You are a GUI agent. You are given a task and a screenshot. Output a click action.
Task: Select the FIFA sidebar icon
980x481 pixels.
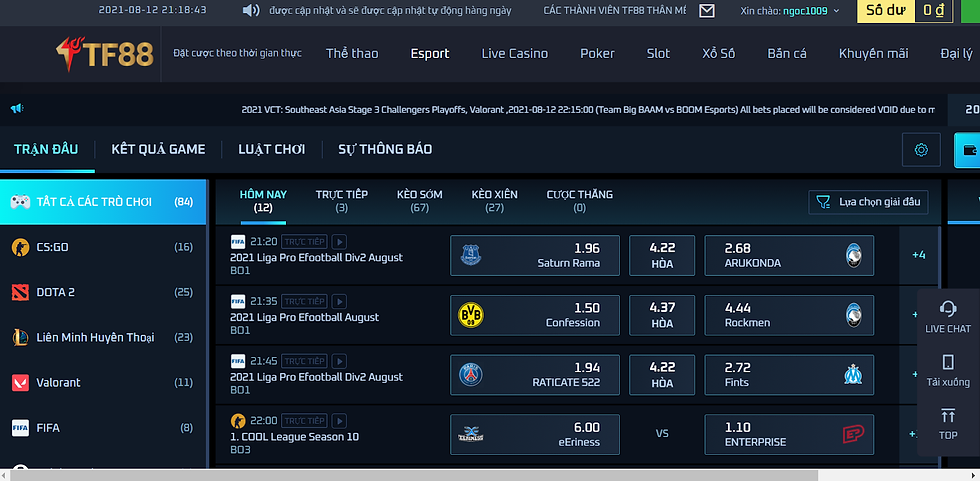[x=20, y=428]
